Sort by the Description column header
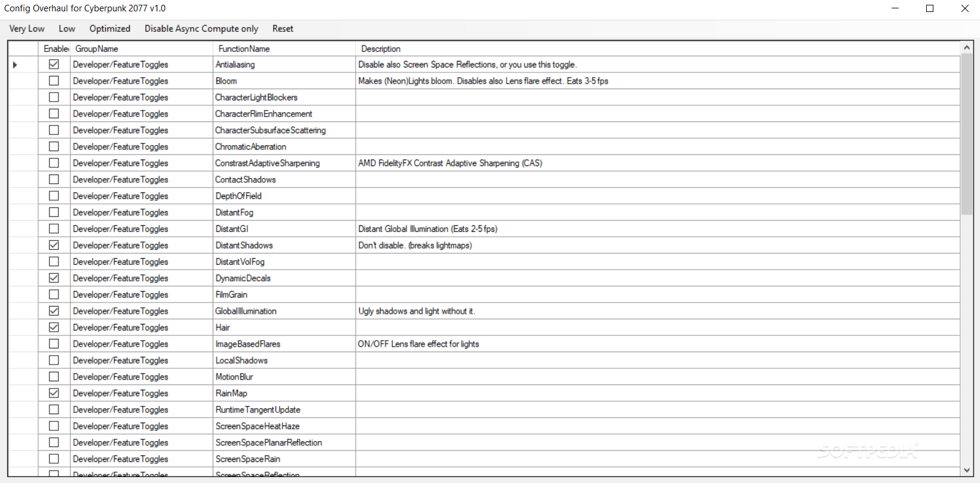 pyautogui.click(x=657, y=49)
